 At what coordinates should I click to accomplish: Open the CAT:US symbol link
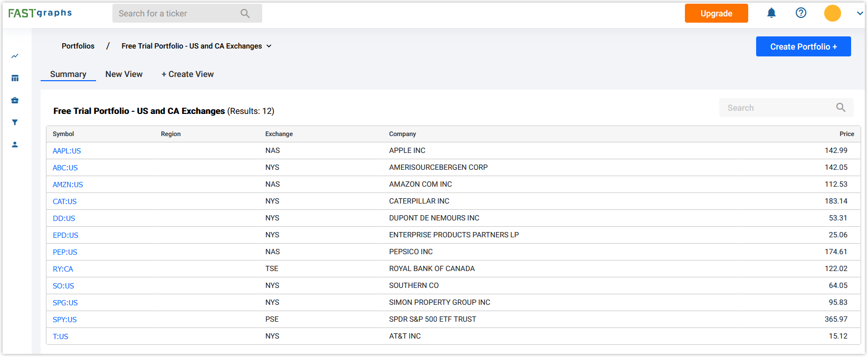click(x=65, y=201)
